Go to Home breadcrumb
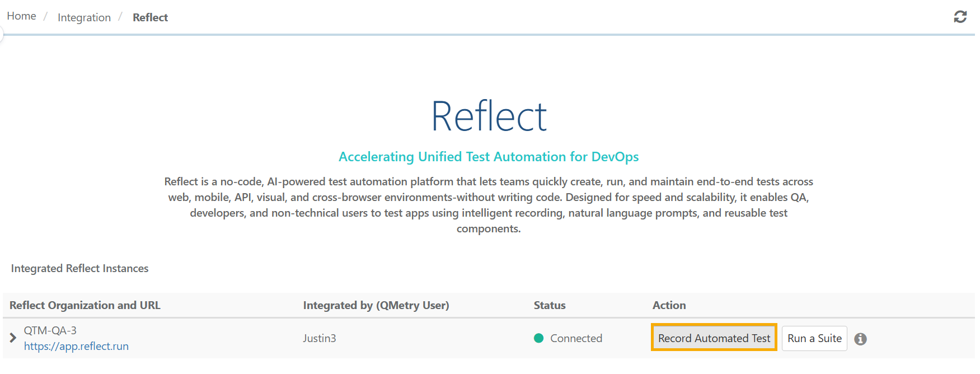The height and width of the screenshot is (374, 980). [21, 16]
